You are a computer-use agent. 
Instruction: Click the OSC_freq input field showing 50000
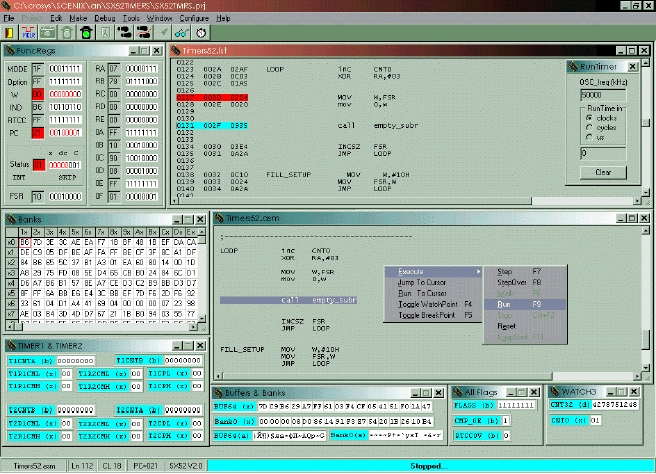(603, 95)
